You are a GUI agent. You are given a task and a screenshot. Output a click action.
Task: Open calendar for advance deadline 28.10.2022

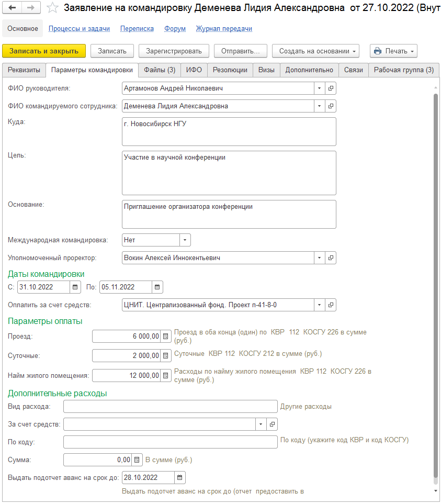(180, 478)
